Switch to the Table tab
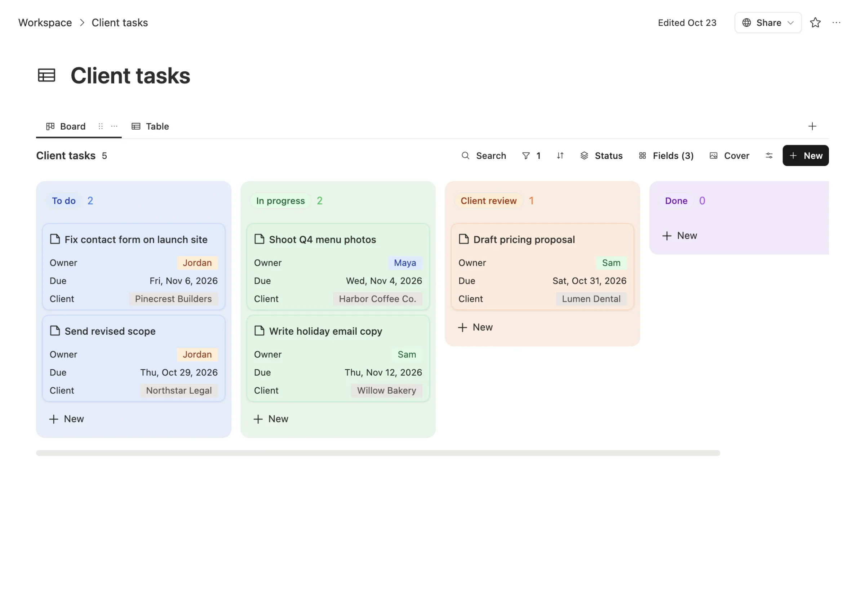 coord(150,126)
